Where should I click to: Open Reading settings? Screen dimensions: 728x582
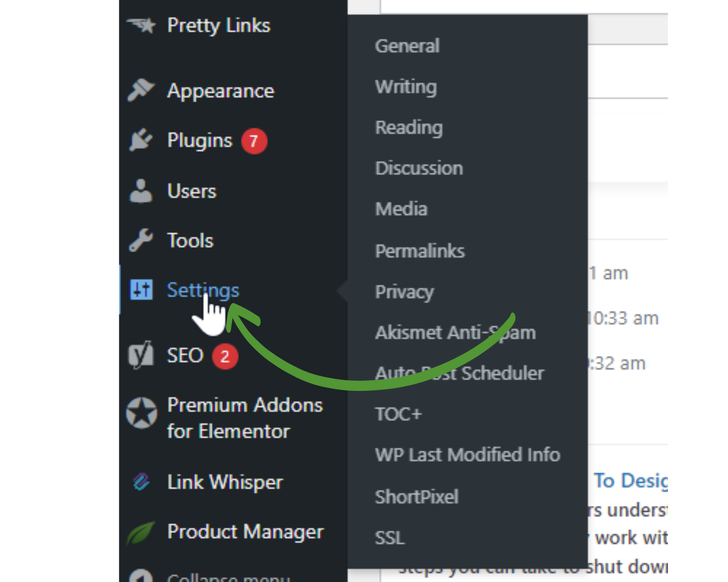(409, 127)
